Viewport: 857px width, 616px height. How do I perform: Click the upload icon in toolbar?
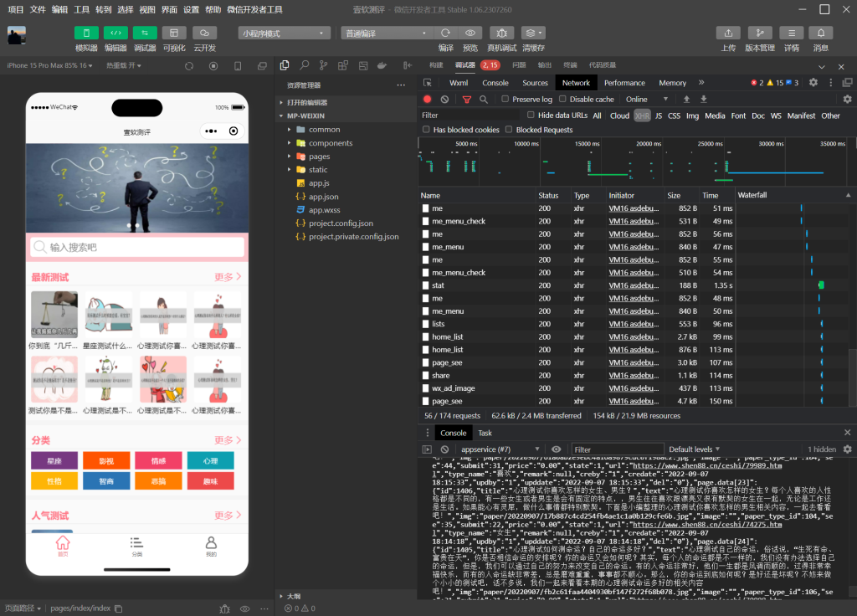click(x=727, y=33)
